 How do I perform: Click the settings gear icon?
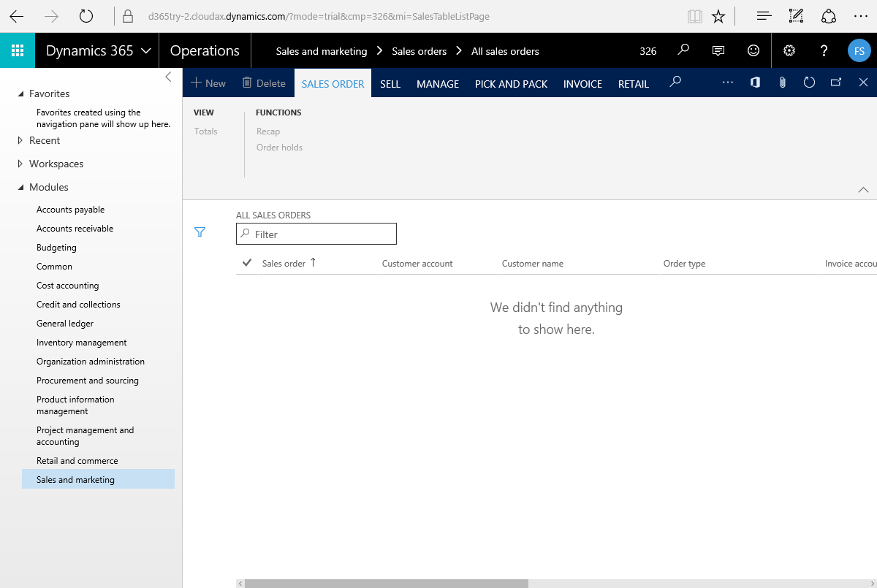(x=789, y=50)
